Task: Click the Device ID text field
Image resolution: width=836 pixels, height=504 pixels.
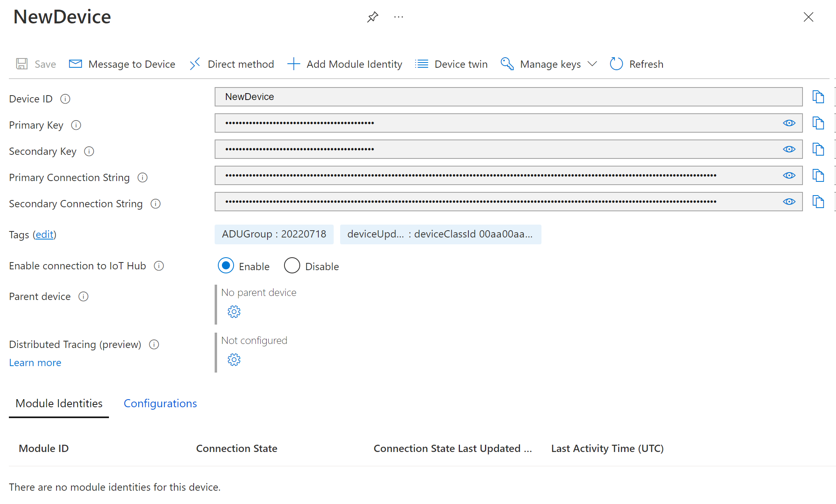Action: coord(508,97)
